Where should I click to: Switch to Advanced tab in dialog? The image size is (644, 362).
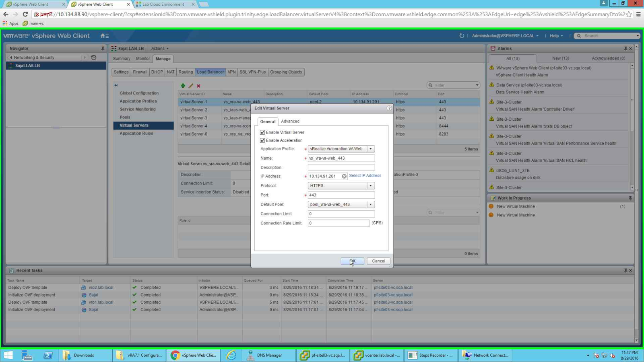click(290, 121)
